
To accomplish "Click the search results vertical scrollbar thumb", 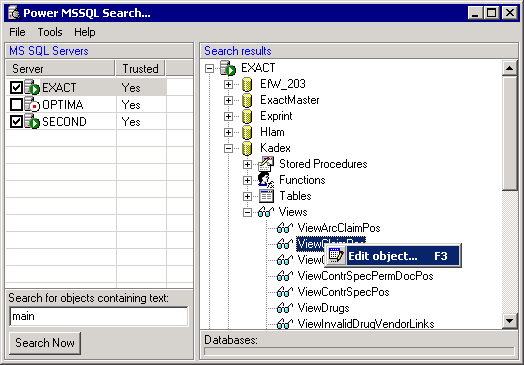I will pos(510,134).
